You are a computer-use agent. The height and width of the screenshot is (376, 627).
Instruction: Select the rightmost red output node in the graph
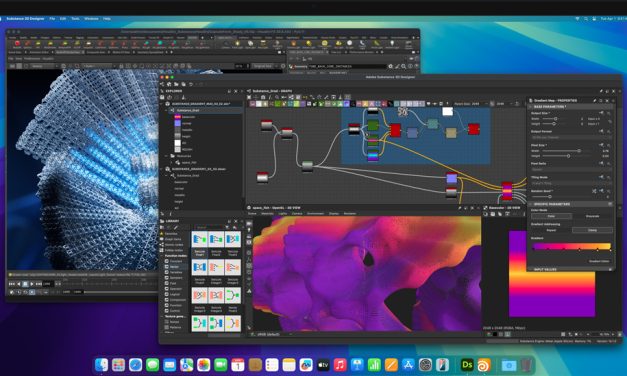[x=474, y=129]
